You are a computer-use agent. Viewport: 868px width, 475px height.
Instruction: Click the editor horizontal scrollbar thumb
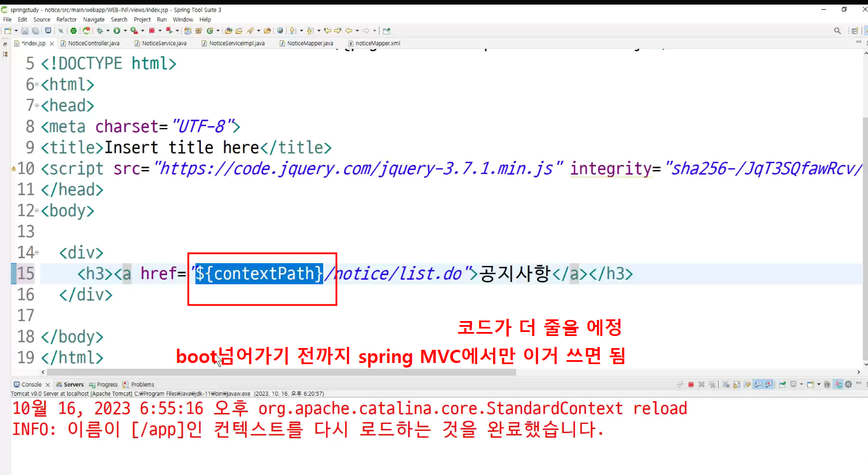281,372
